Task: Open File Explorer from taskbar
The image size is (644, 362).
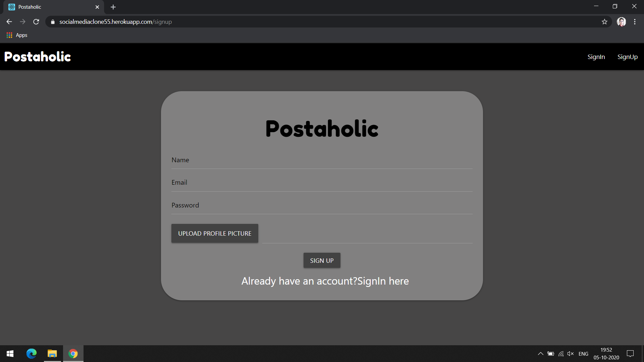Action: click(x=52, y=354)
